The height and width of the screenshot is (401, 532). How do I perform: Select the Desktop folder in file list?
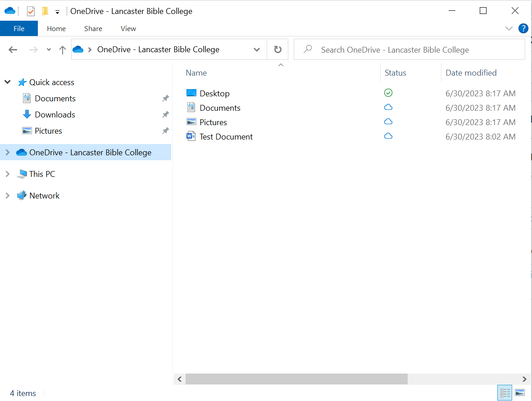click(x=214, y=94)
